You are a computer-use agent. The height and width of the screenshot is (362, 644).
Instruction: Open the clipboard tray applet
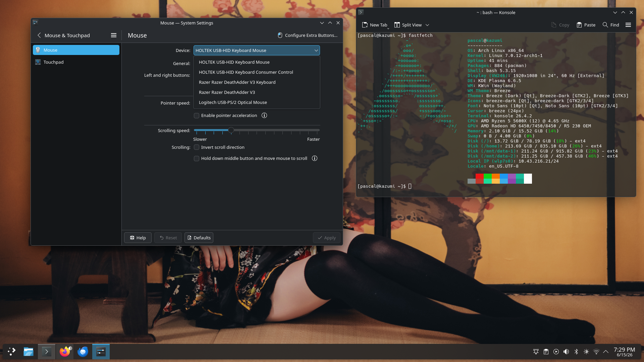pos(546,352)
